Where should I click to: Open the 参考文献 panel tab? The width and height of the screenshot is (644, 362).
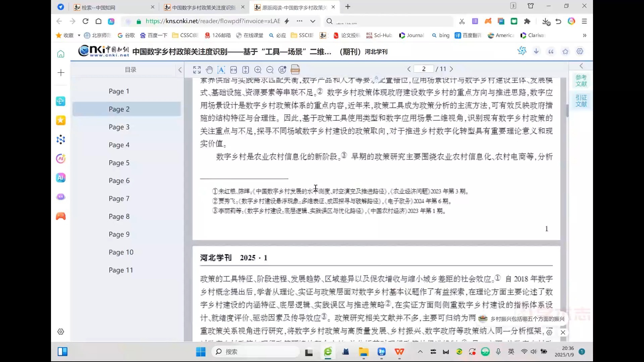point(581,80)
